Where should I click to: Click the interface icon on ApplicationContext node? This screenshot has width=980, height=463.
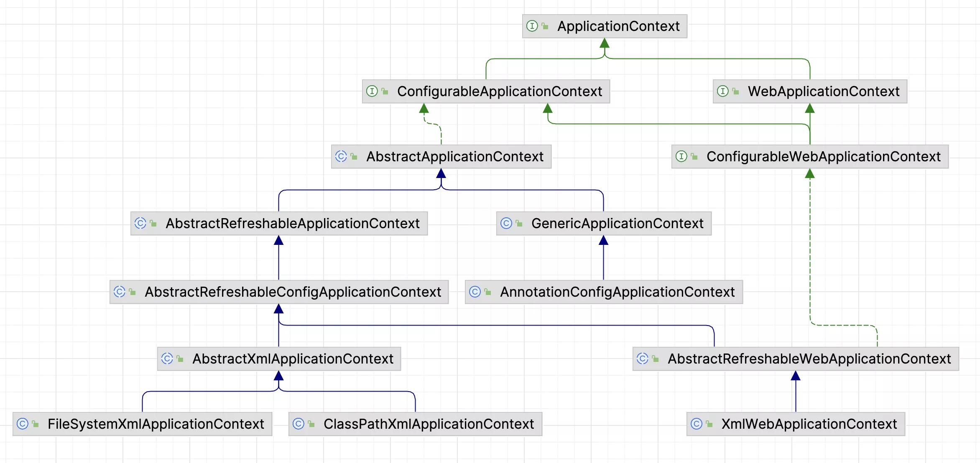532,26
